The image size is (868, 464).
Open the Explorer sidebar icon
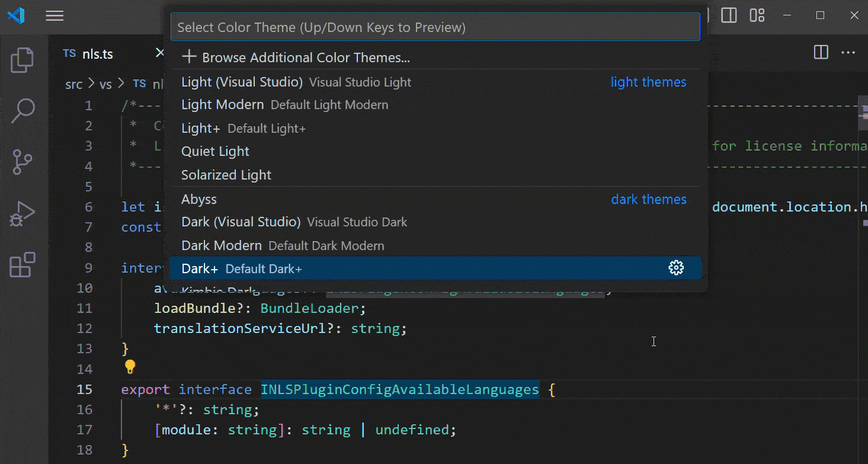(22, 59)
